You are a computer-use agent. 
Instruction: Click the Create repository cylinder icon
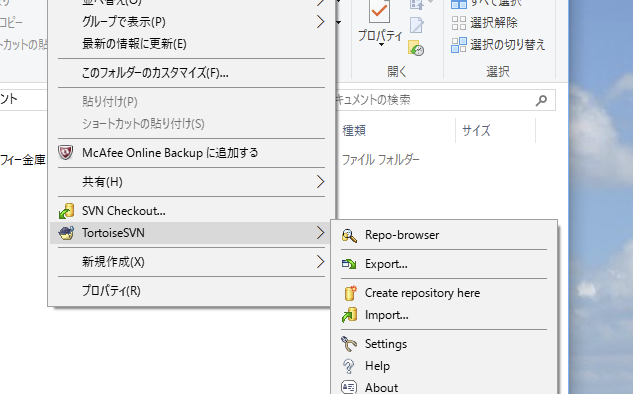[350, 293]
